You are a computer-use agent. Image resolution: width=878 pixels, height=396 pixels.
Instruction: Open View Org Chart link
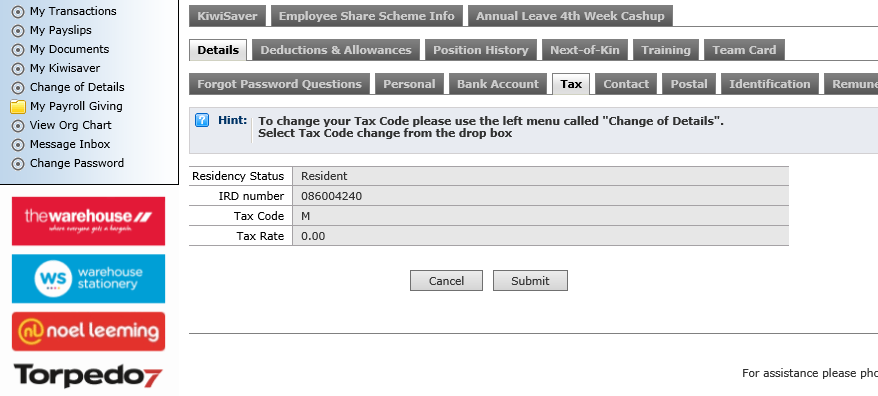[x=71, y=125]
